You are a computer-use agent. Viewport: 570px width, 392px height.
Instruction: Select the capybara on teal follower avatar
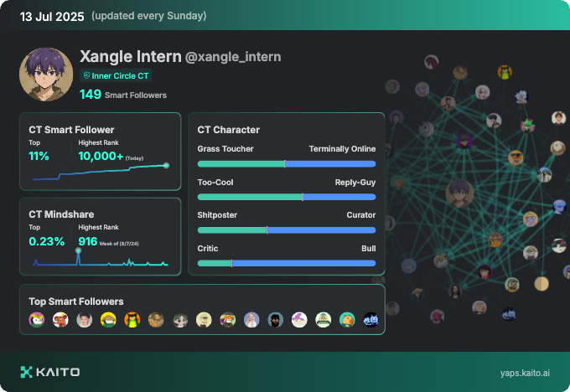point(347,320)
